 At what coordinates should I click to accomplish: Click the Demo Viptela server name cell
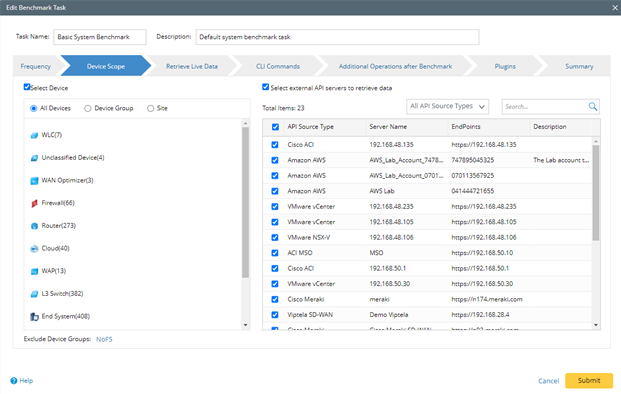click(x=389, y=315)
